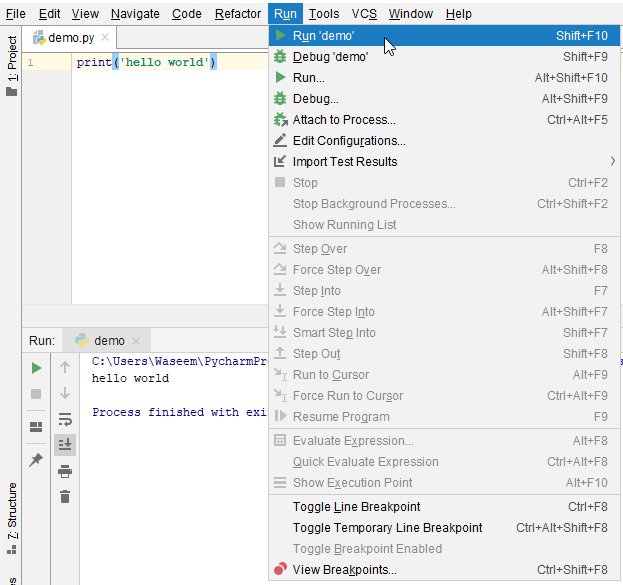Open the Refactor menu
Viewport: 623px width, 585px height.
tap(238, 14)
